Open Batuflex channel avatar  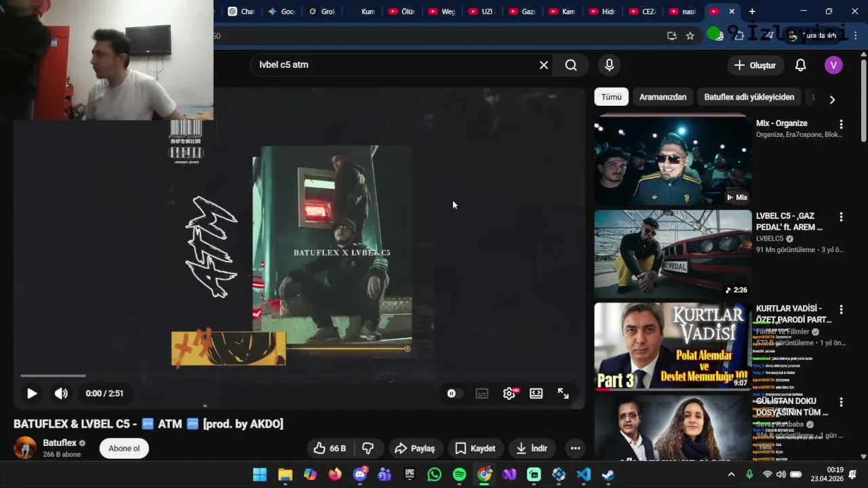click(25, 448)
